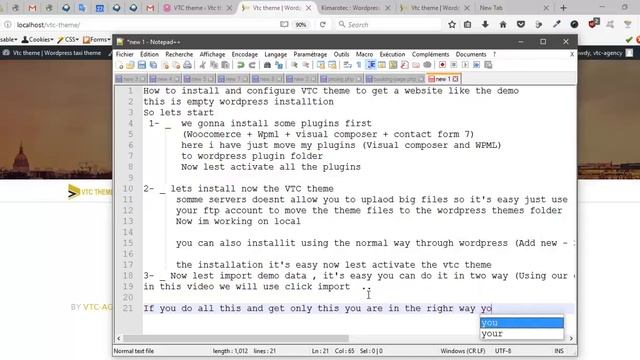Click the New file icon in Notepad++ toolbar
Screen dimensions: 640x360
120,65
